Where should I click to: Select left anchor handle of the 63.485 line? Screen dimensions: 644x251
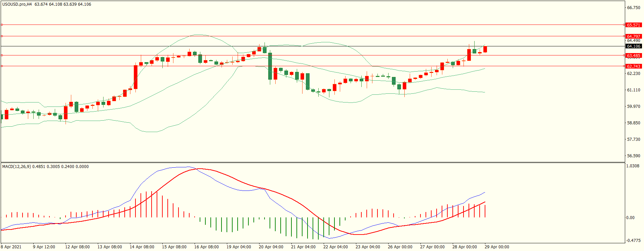pyautogui.click(x=2, y=55)
